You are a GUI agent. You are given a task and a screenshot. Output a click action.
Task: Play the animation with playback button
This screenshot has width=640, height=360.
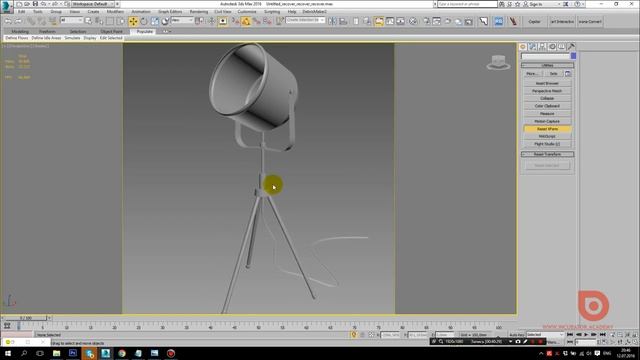coord(586,335)
